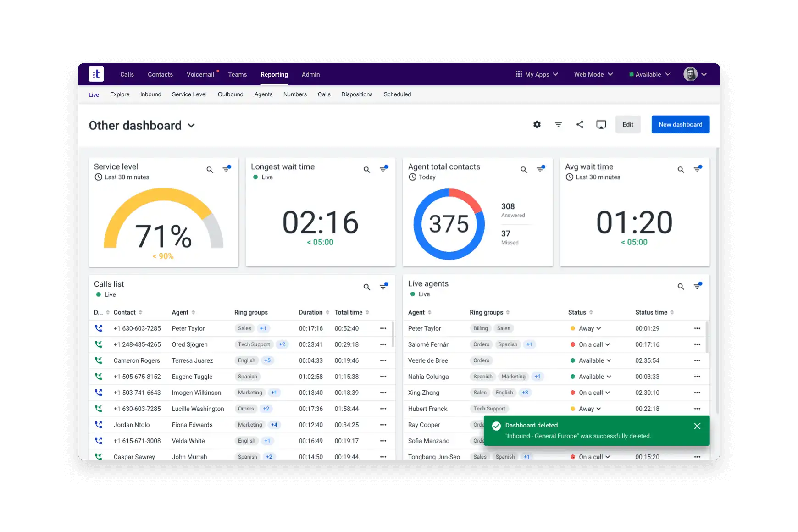Open more options for Peter Taylor call row
Screen dimensions: 798x532
point(383,328)
